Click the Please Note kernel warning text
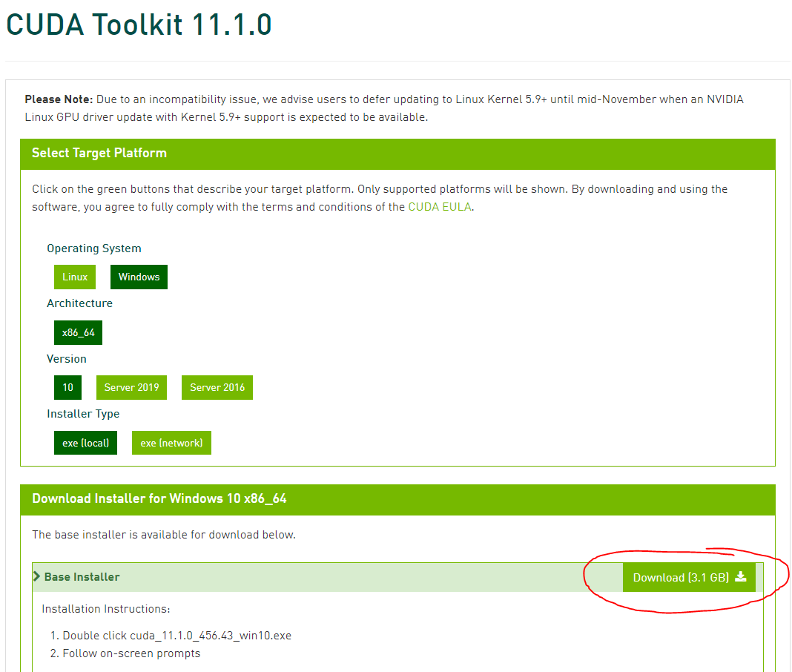792x672 pixels. point(384,108)
